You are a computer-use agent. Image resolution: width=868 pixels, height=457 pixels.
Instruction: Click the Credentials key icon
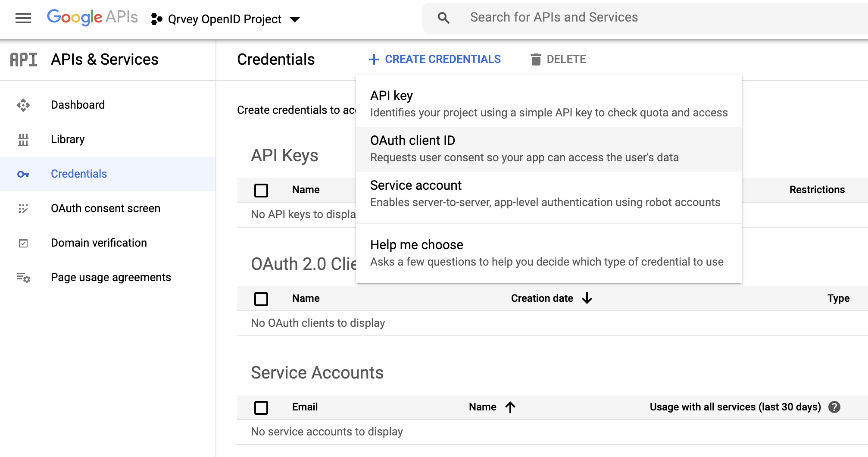click(x=23, y=174)
